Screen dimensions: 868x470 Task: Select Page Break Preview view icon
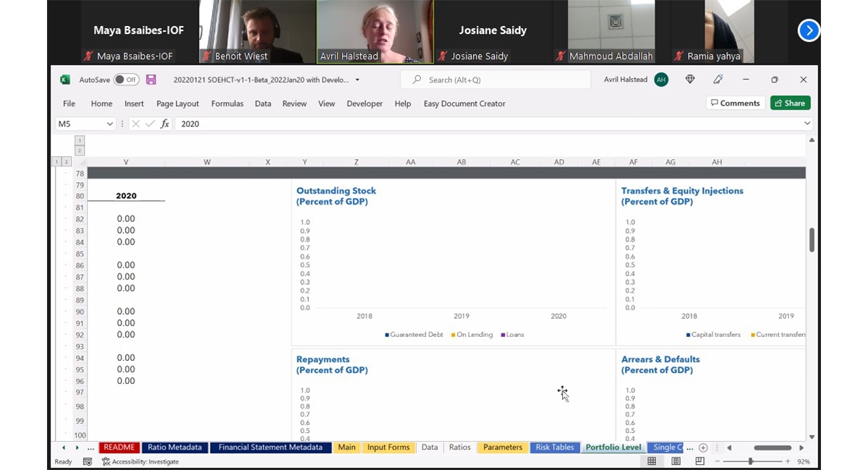(699, 461)
